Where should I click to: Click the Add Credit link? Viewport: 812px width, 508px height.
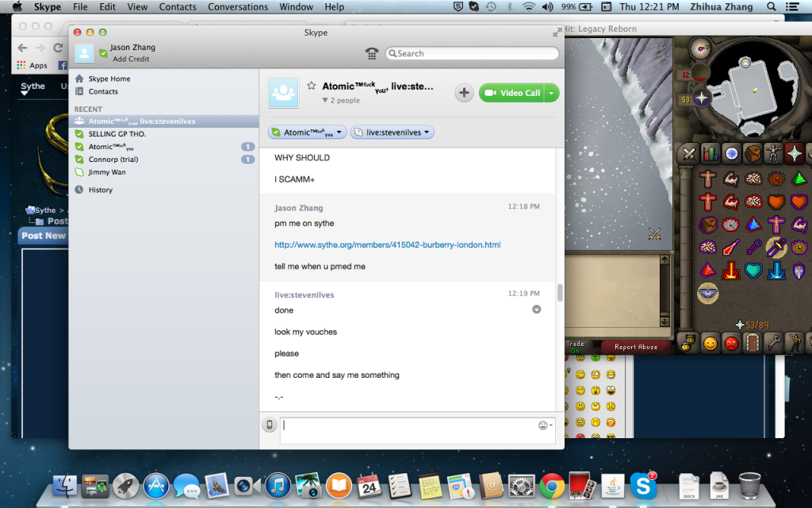pyautogui.click(x=131, y=59)
